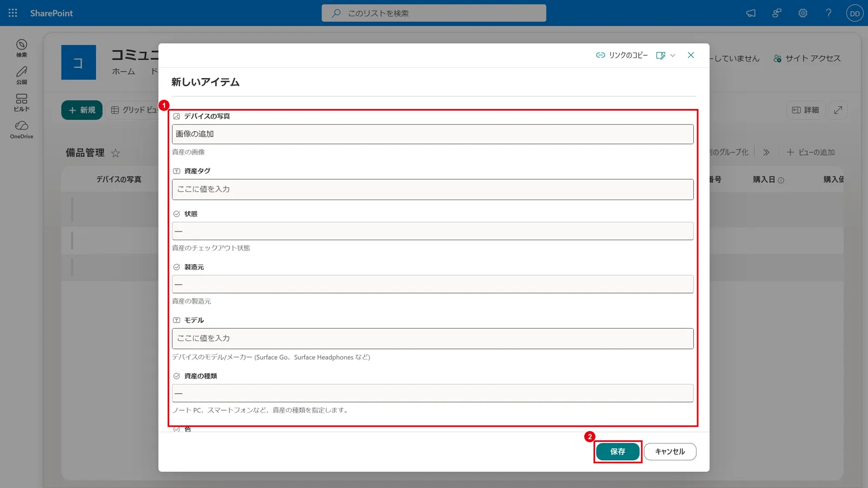Image resolution: width=868 pixels, height=488 pixels.
Task: Click the 保存 button
Action: (618, 452)
